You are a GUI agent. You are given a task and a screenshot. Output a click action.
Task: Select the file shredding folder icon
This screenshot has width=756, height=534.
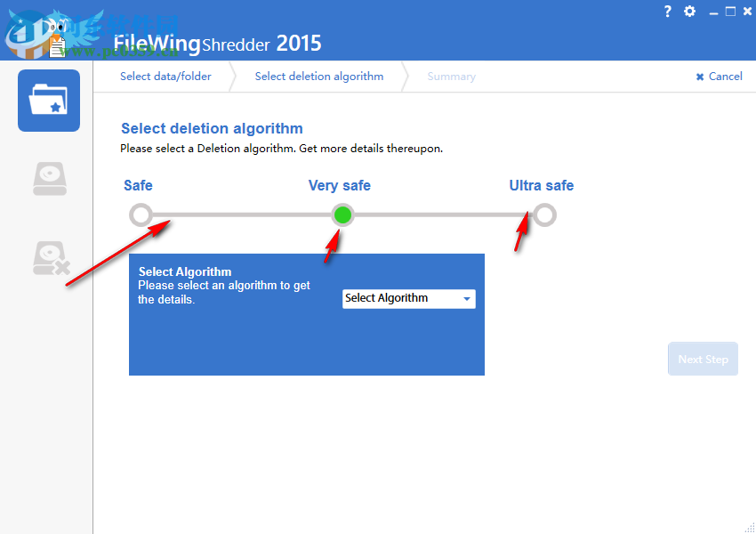[48, 100]
